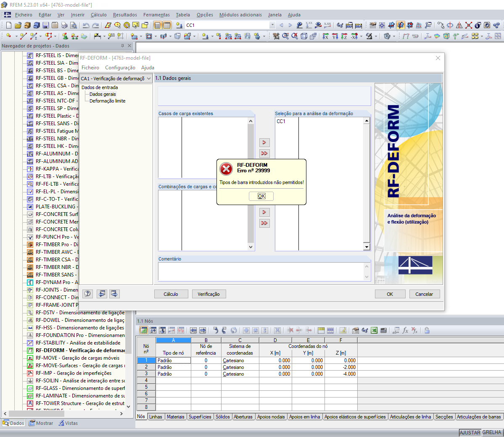Click the Cálculo button

(x=171, y=294)
